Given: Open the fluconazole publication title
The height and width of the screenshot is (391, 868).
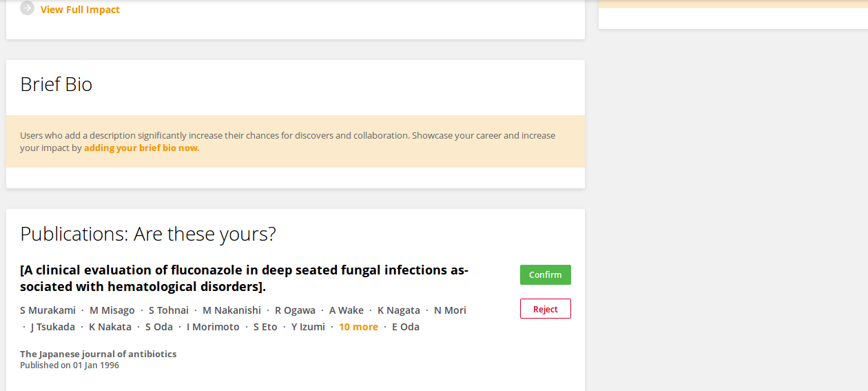Looking at the screenshot, I should (x=244, y=278).
